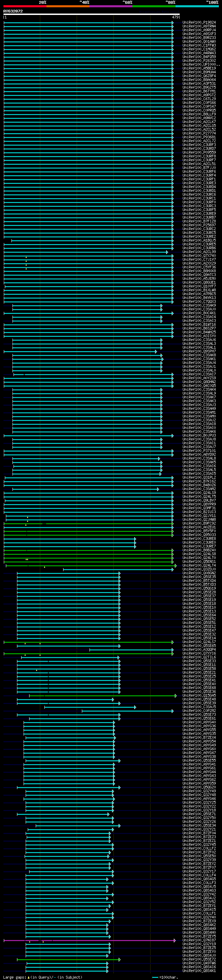
Task: Open hit UniRef100_A9TRN4
Action: [x=199, y=26]
